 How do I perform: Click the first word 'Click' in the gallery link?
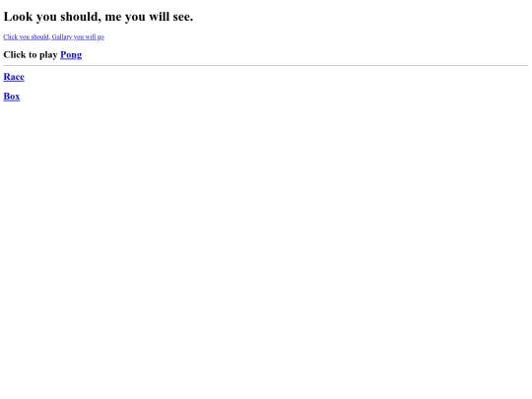[x=10, y=37]
